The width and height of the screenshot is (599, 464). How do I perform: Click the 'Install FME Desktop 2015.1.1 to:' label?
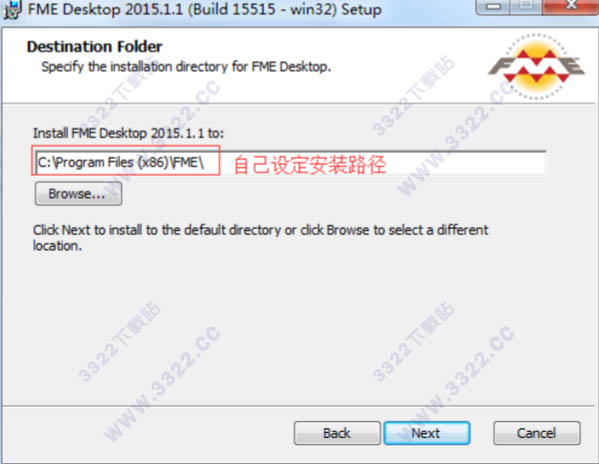click(x=128, y=133)
